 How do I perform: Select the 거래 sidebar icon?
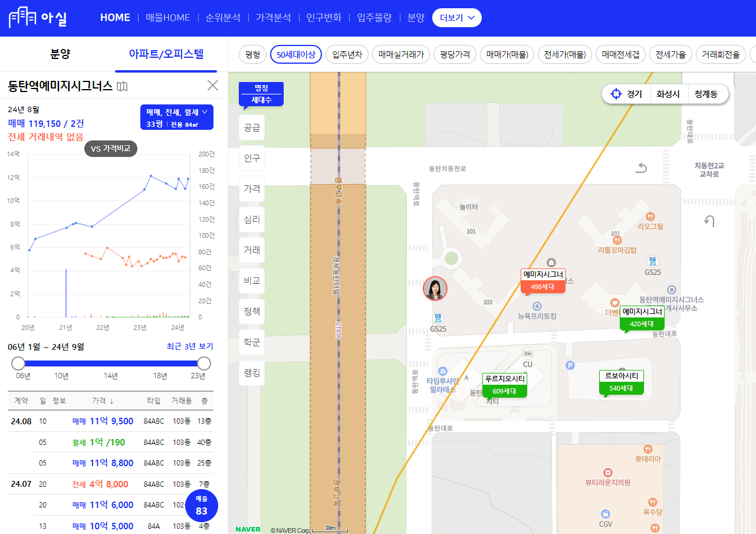point(252,250)
